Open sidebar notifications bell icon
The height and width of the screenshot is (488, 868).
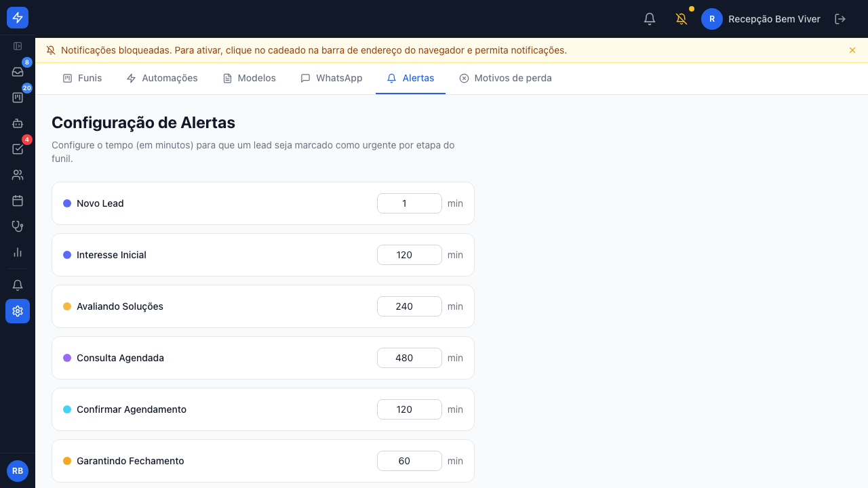coord(18,285)
